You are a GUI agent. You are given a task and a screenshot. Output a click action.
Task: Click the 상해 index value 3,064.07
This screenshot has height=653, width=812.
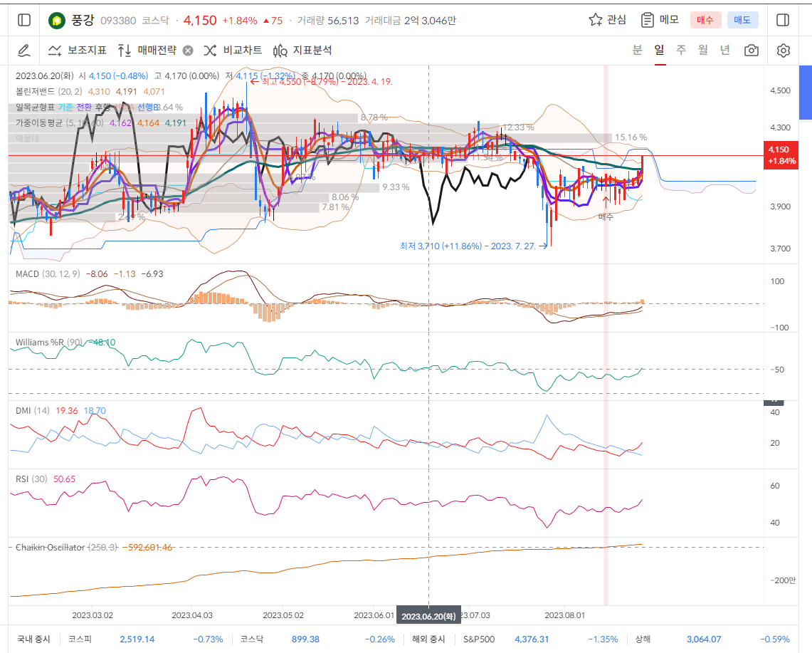point(704,639)
